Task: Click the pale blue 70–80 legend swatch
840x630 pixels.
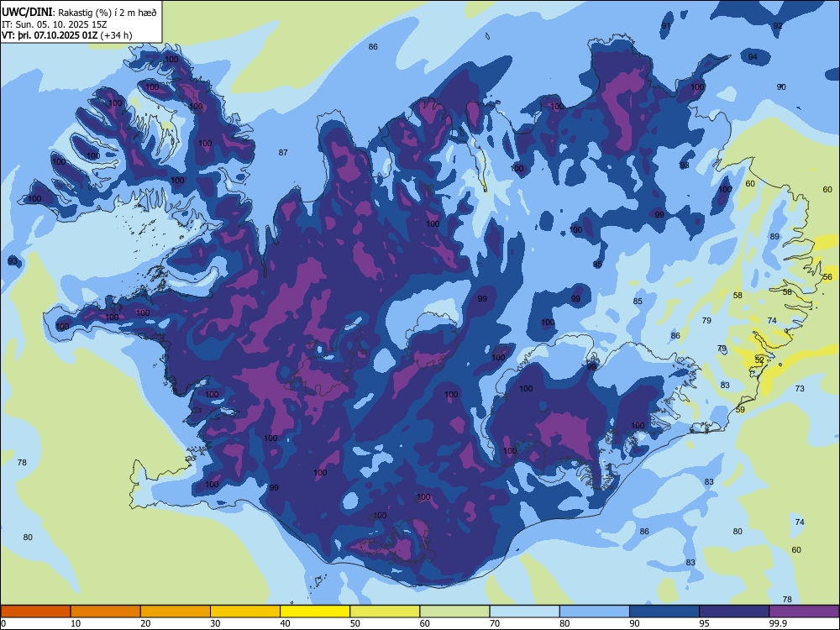Action: pyautogui.click(x=525, y=612)
